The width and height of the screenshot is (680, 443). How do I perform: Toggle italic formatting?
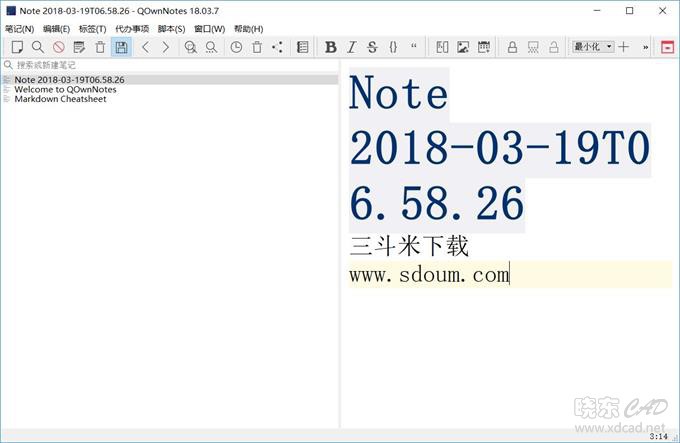pyautogui.click(x=351, y=47)
